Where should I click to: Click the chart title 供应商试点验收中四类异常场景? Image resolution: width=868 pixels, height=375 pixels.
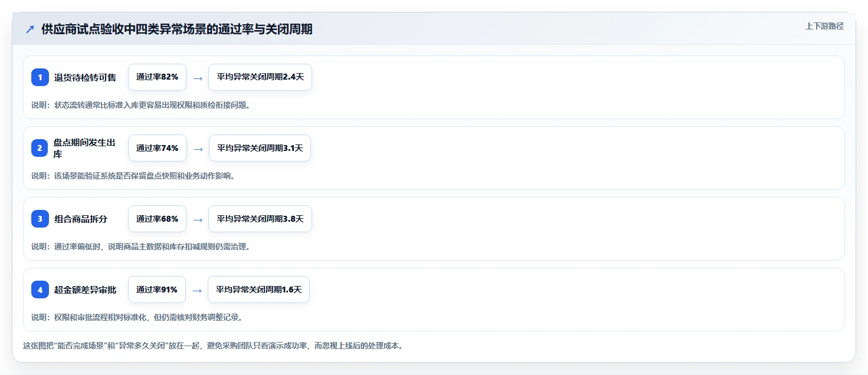(x=177, y=29)
